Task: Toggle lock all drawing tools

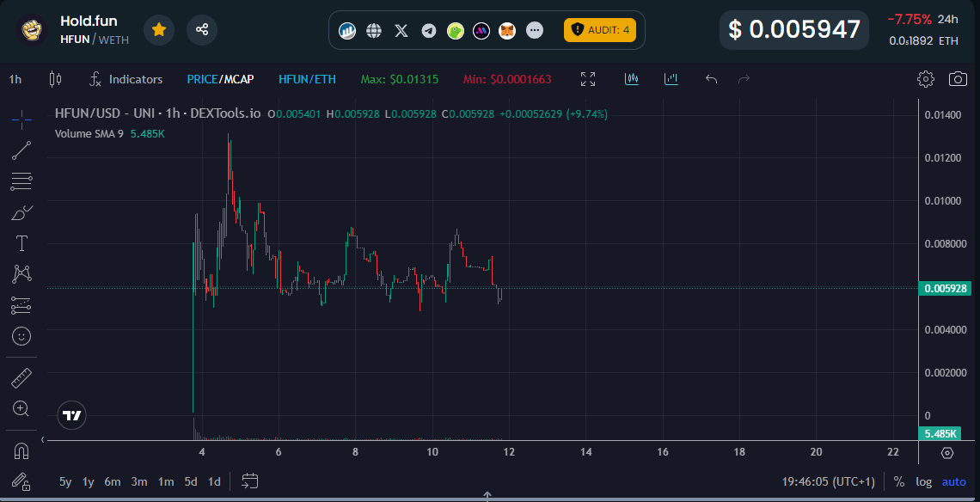Action: 21,481
